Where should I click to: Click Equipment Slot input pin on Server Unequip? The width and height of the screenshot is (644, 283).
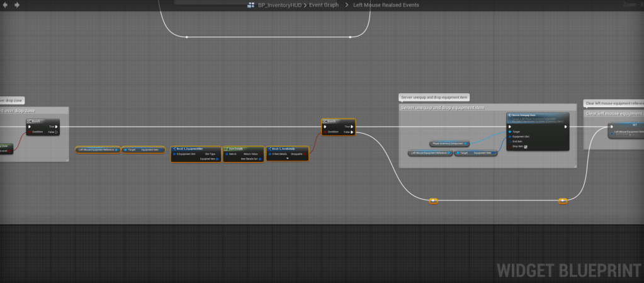tap(510, 137)
